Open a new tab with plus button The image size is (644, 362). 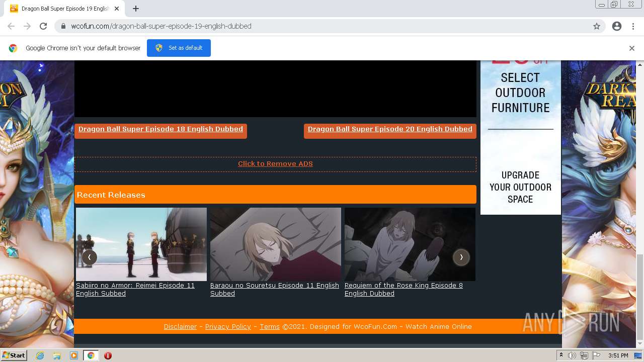(136, 9)
